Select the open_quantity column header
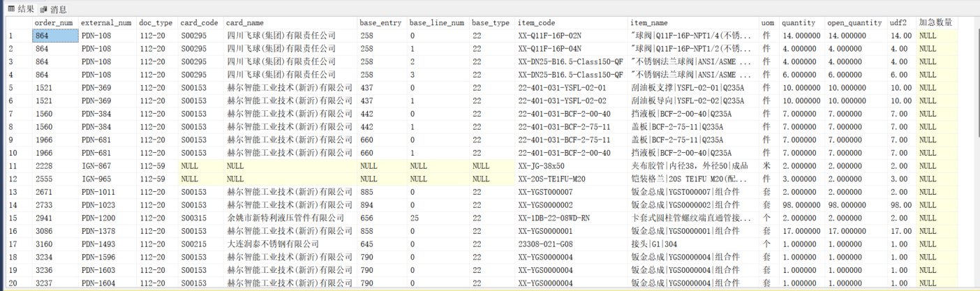Screen dimensions: 980x291 (856, 22)
